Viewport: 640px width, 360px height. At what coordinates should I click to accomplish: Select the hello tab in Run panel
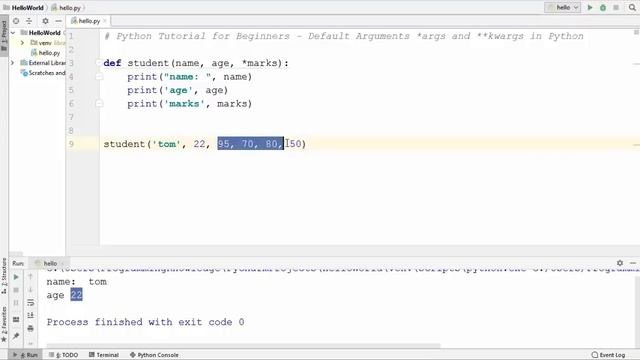pos(50,263)
